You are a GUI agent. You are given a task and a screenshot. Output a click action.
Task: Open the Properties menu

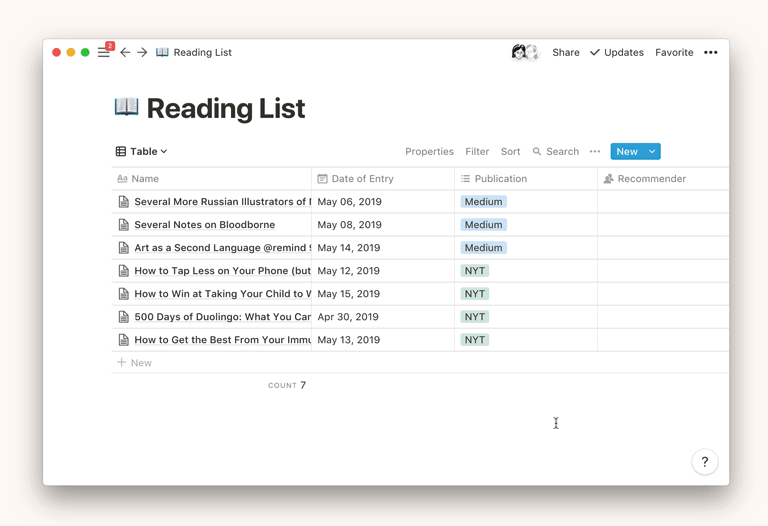pyautogui.click(x=429, y=152)
